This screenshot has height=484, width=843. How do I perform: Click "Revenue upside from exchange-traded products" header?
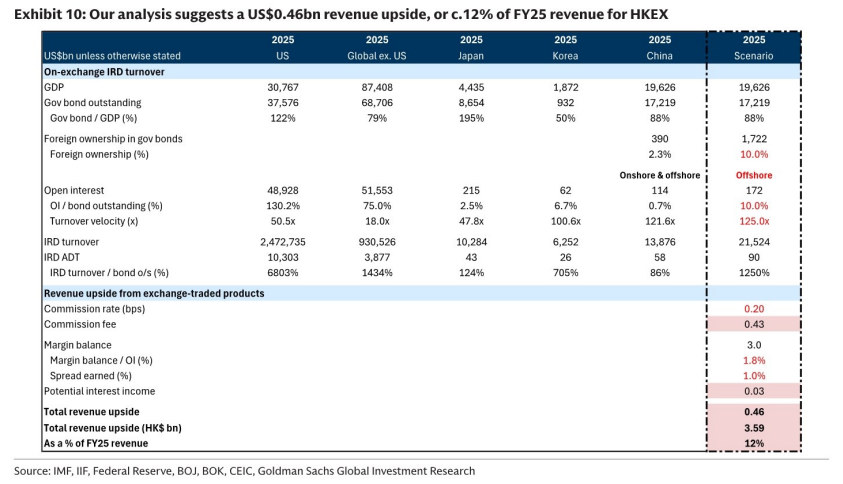[154, 294]
